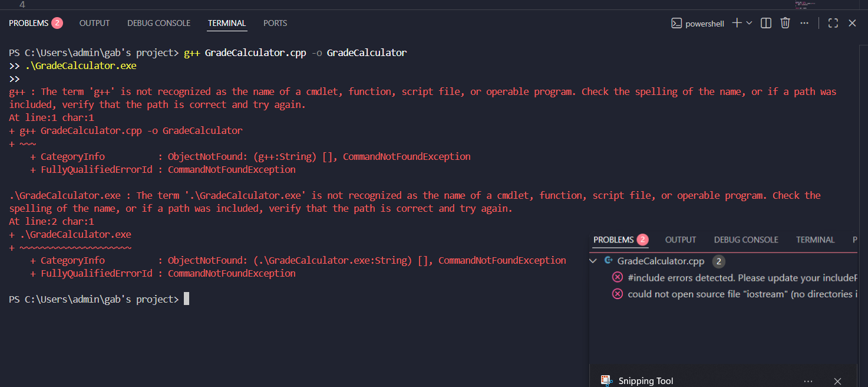
Task: Select the underlined TERMINAL tab in the main panel
Action: (227, 23)
